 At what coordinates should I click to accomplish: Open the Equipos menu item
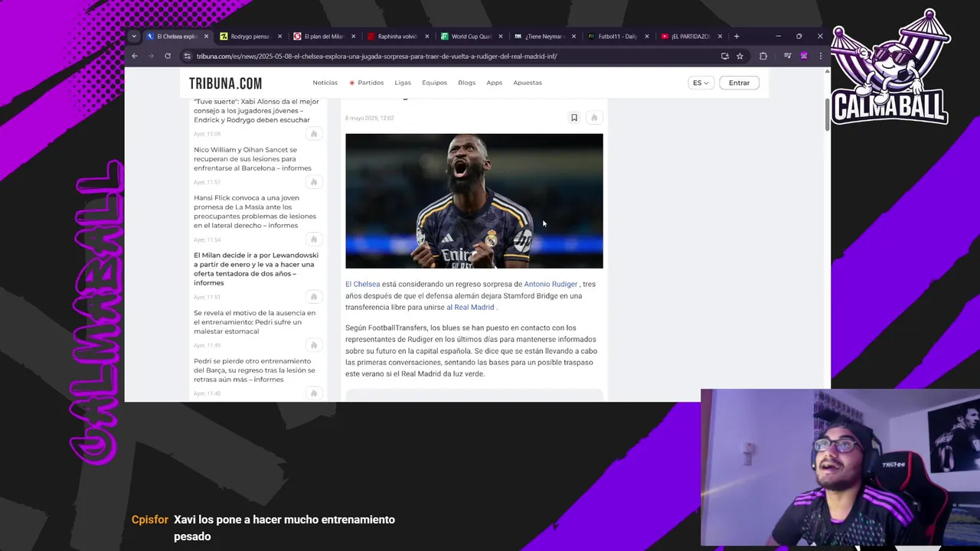coord(434,83)
